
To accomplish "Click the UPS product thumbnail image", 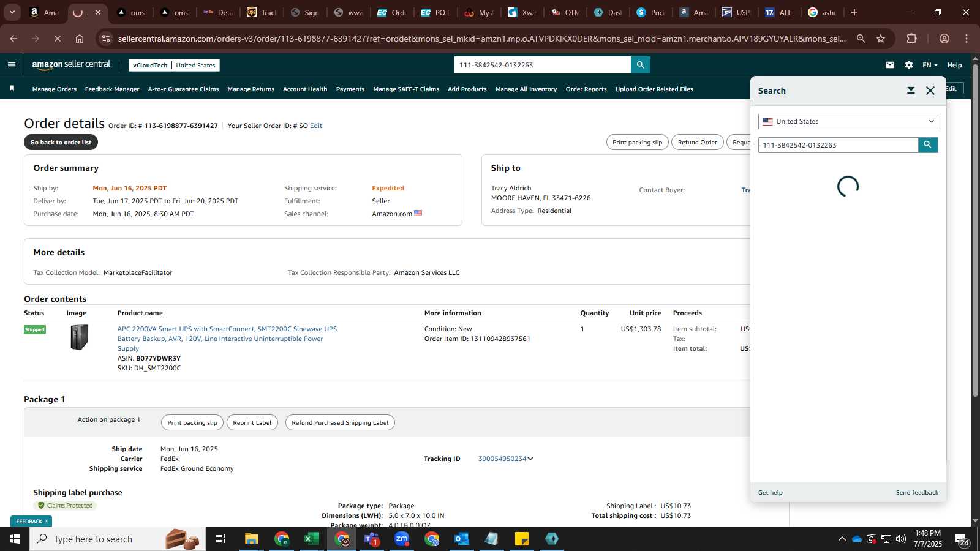I will 79,337.
